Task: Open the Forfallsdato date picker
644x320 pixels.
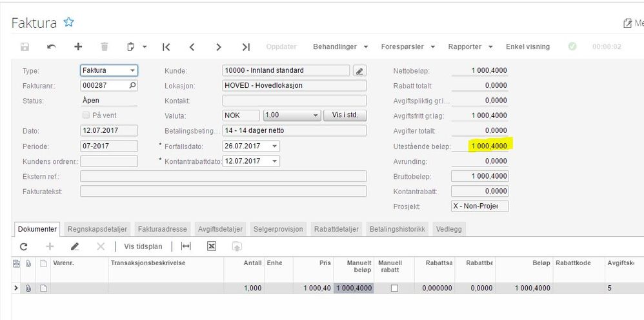Action: [x=274, y=146]
